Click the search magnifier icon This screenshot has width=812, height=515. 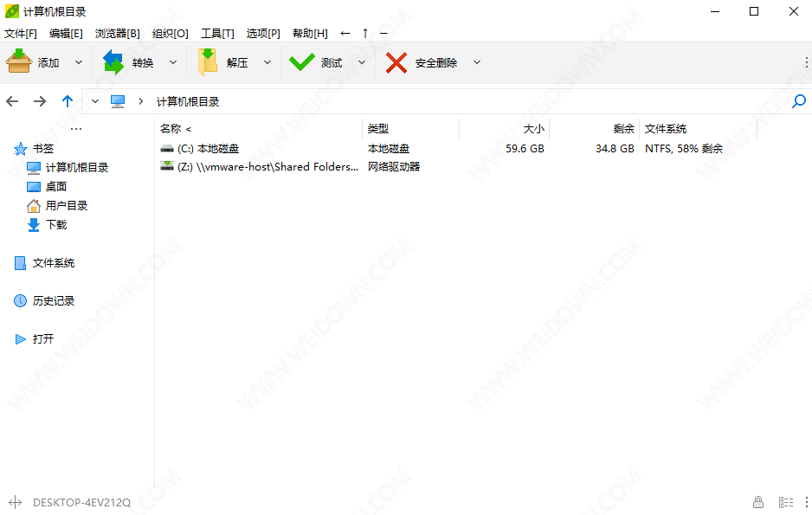[799, 101]
